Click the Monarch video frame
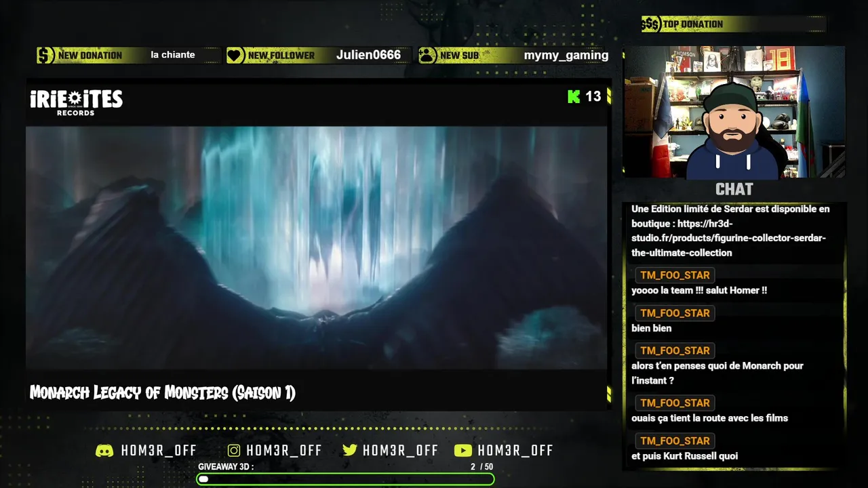868x488 pixels. 316,247
